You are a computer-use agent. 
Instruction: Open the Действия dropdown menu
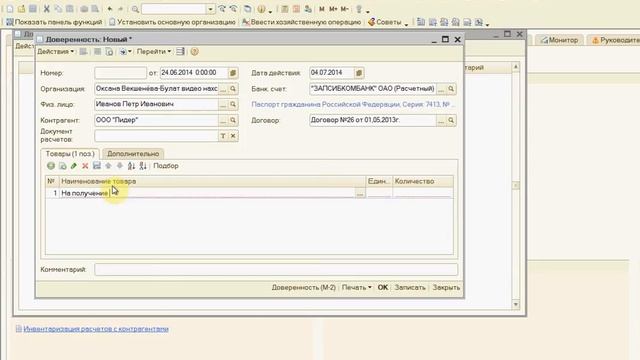[x=56, y=51]
